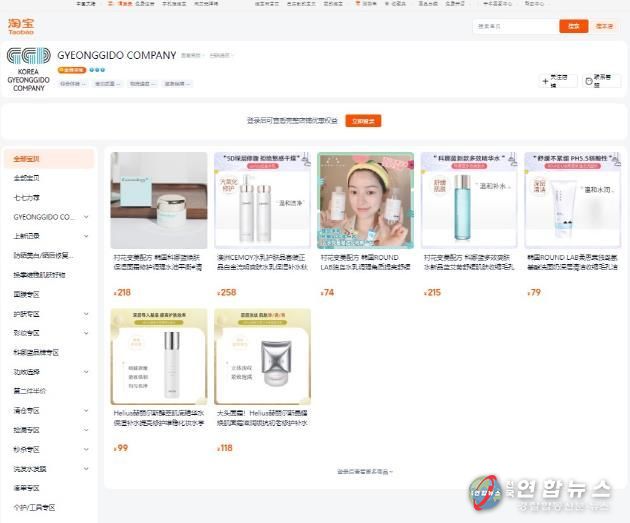Image resolution: width=630 pixels, height=523 pixels.
Task: Click the price 258
Action: pyautogui.click(x=227, y=292)
